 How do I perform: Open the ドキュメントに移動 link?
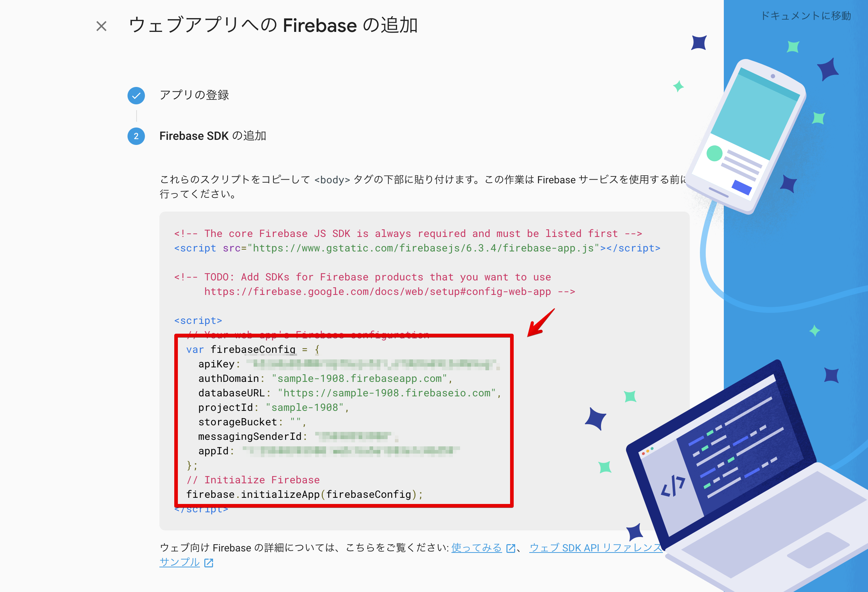point(806,16)
